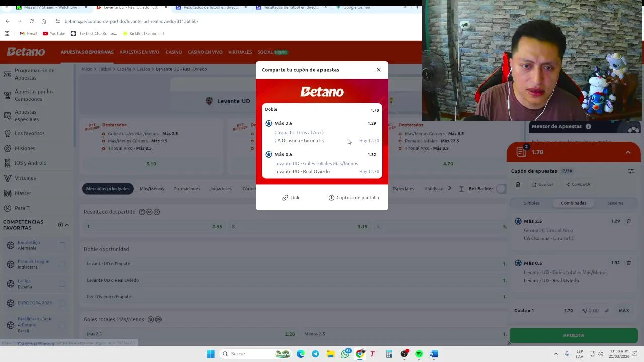
Task: Select Jugadores market tab
Action: pyautogui.click(x=221, y=189)
